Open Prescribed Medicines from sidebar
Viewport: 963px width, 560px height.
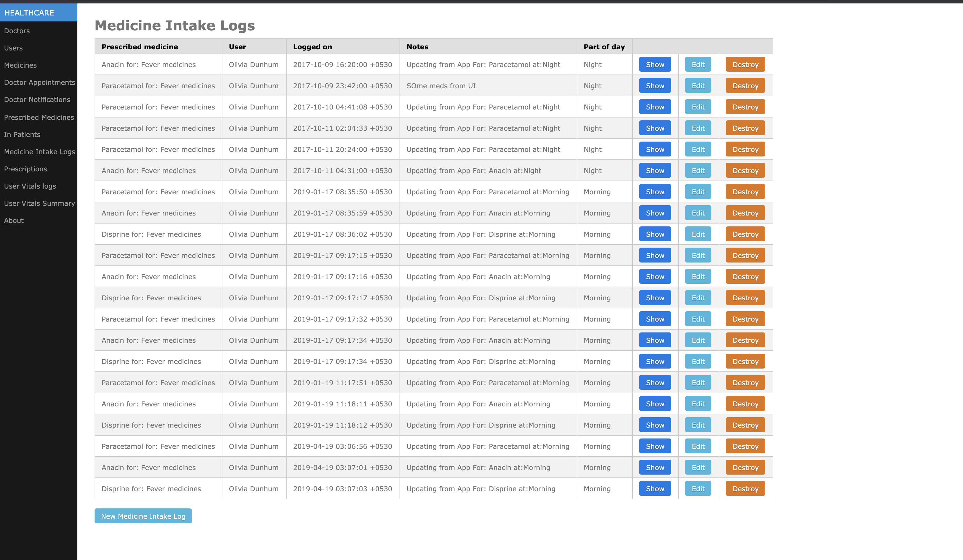point(39,117)
